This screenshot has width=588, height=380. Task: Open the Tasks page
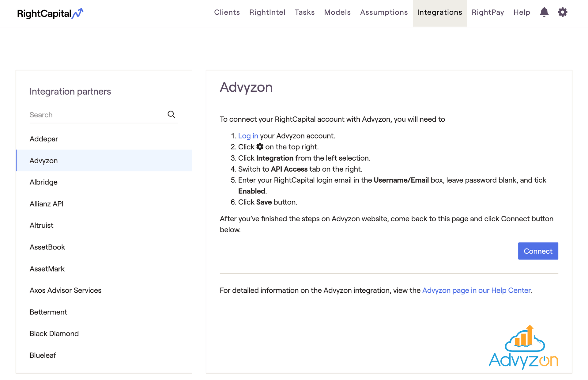click(304, 12)
